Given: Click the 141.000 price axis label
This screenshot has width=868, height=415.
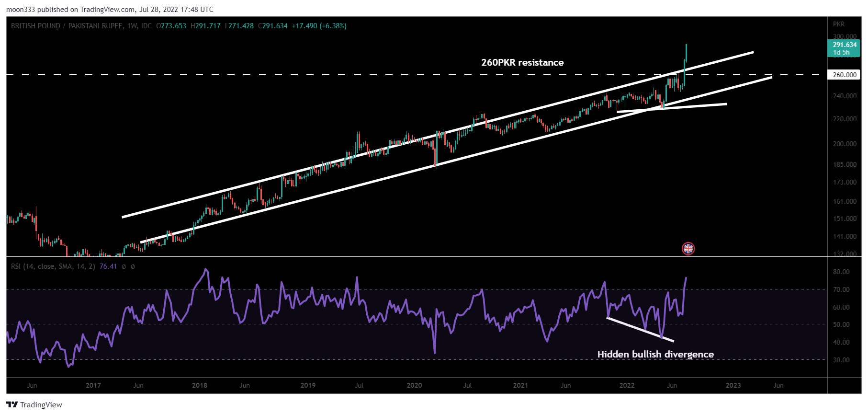Looking at the screenshot, I should click(845, 236).
